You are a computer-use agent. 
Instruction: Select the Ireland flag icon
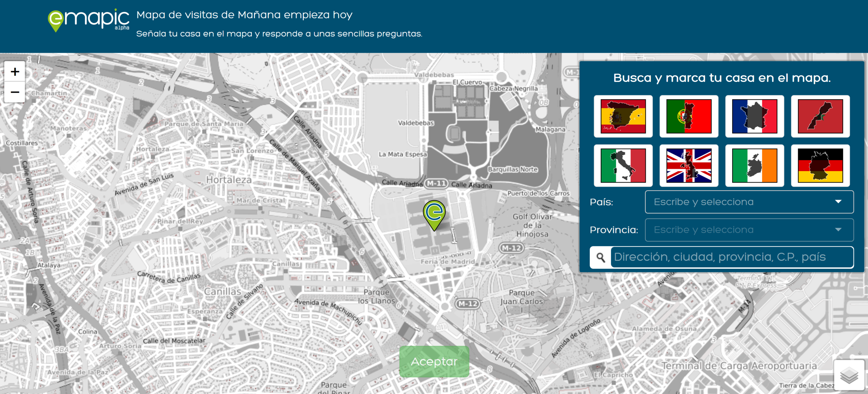coord(754,166)
